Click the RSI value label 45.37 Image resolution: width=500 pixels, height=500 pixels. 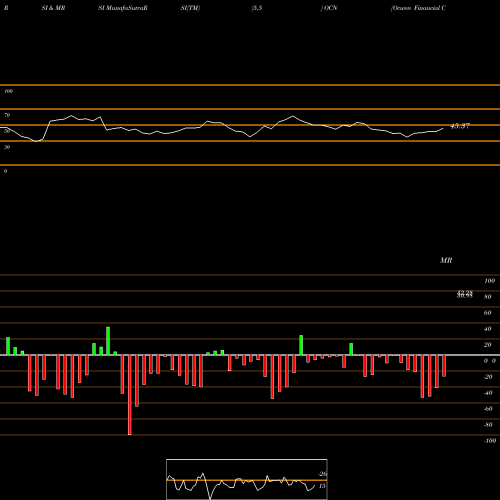460,126
